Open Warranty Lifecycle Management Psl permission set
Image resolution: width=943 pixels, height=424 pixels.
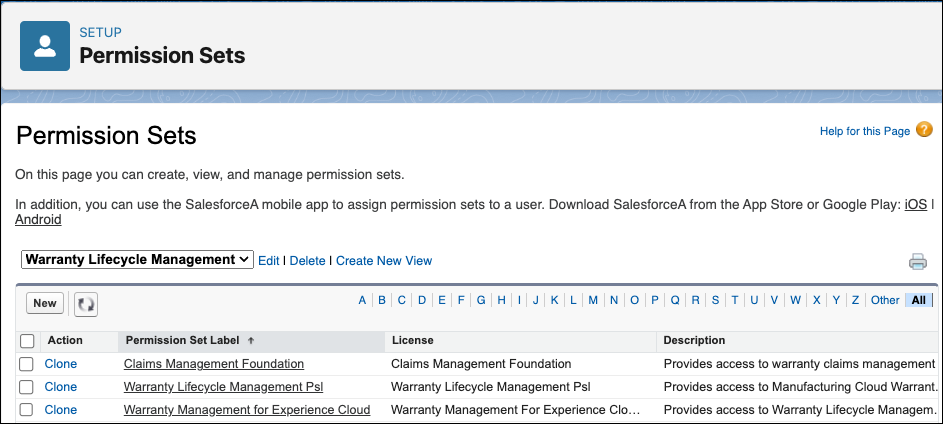[223, 387]
